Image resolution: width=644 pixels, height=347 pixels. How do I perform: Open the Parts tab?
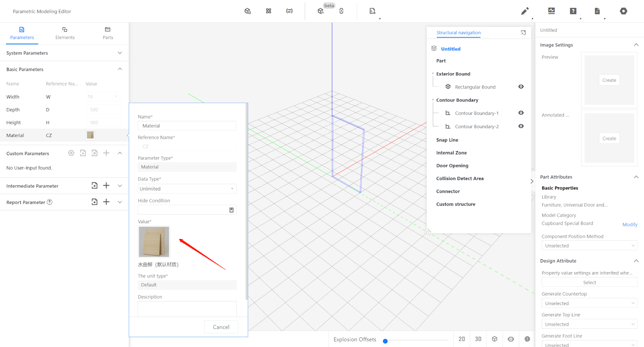(x=108, y=33)
